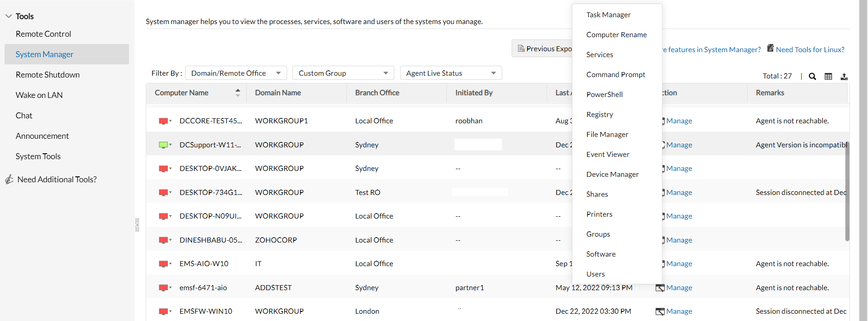Image resolution: width=868 pixels, height=321 pixels.
Task: Open the column chooser grid icon
Action: coord(828,76)
